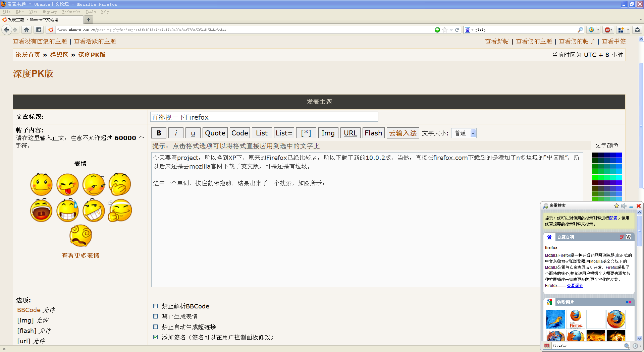Open the 查看更多表情 link

80,255
